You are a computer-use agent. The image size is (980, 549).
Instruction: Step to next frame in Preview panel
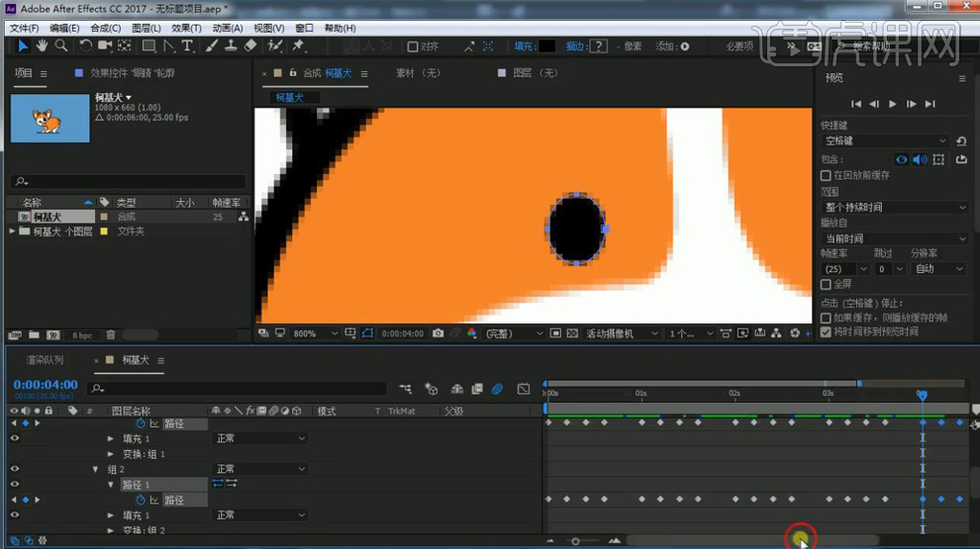tap(912, 104)
